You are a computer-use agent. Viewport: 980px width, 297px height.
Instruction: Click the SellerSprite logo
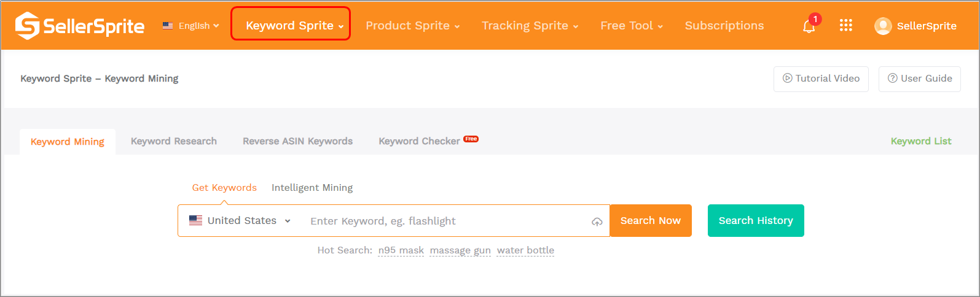coord(80,26)
